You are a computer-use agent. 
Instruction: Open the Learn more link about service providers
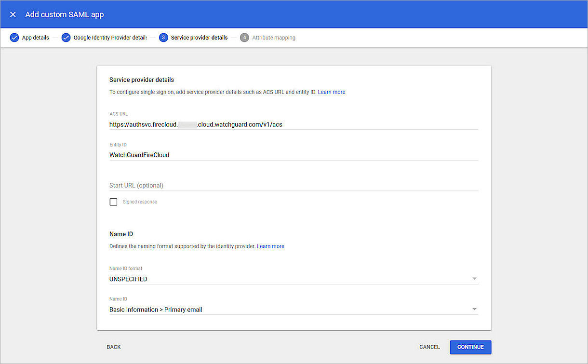click(331, 92)
